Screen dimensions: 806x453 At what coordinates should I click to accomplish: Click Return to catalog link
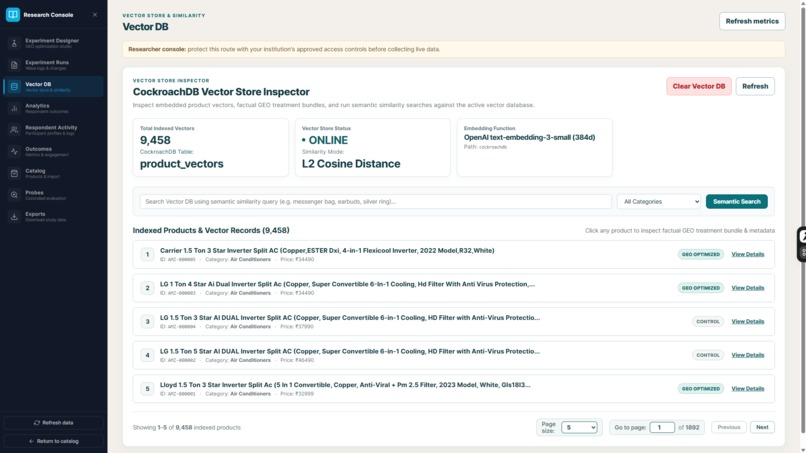[x=53, y=441]
